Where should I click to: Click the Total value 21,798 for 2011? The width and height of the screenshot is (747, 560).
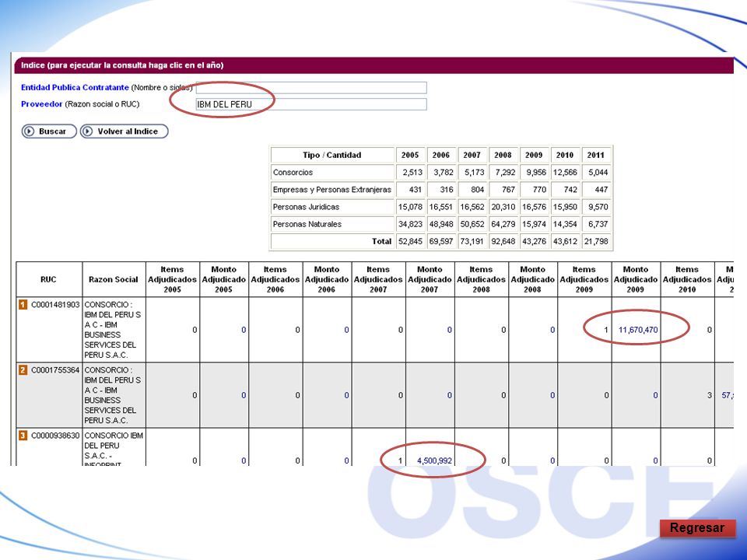(x=596, y=241)
